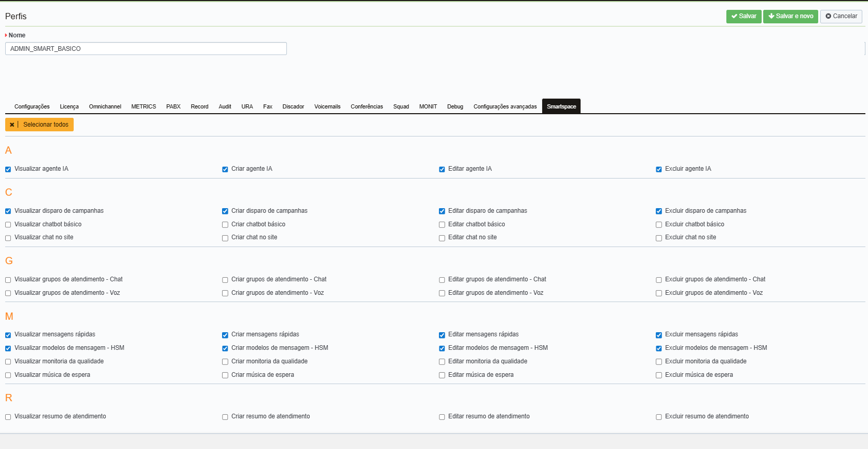Tick Visualizar música de espera checkbox
Viewport: 868px width, 449px height.
[8, 375]
